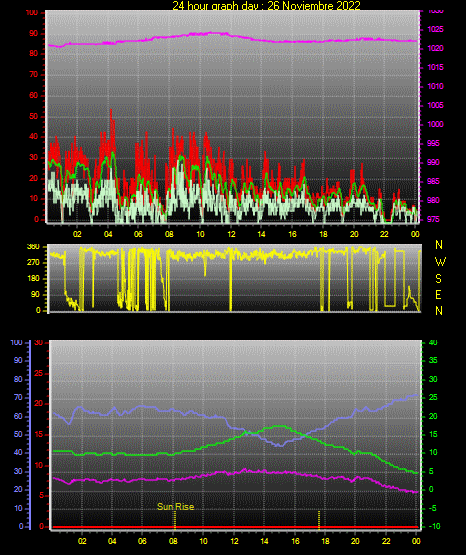
Task: Click the yellow wind direction label 270
Action: pos(33,263)
